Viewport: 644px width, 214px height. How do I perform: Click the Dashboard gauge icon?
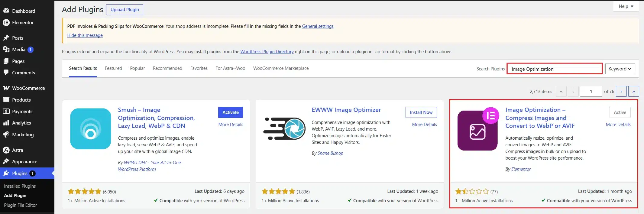pos(6,11)
